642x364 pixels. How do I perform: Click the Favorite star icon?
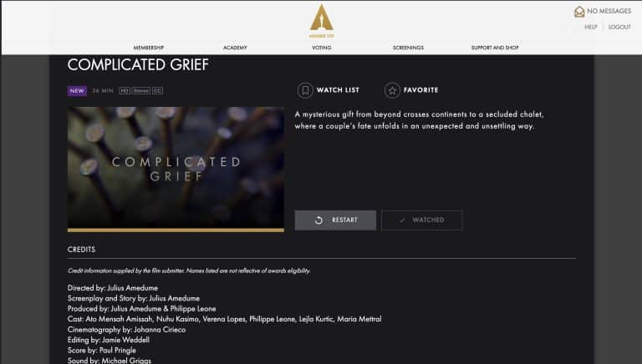click(392, 90)
